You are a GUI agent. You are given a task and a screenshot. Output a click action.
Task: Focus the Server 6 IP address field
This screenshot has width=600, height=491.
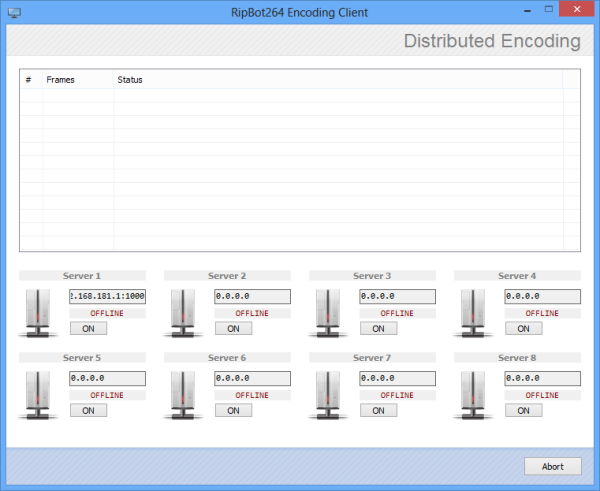coord(253,378)
